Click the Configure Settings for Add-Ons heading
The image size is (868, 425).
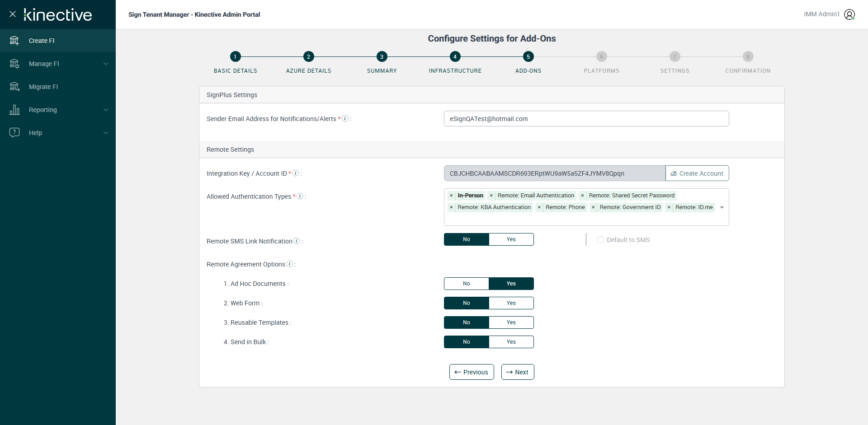(x=492, y=39)
